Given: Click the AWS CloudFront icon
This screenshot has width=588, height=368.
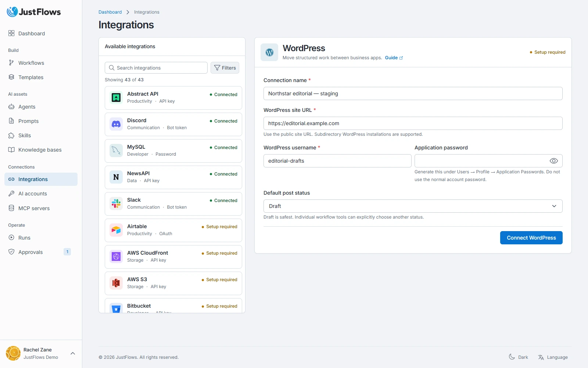Looking at the screenshot, I should point(116,256).
